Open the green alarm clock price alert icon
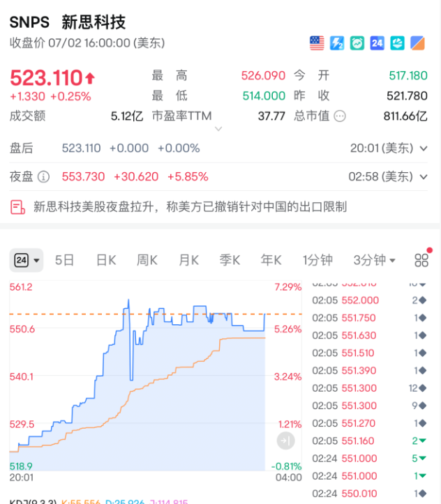 click(357, 43)
